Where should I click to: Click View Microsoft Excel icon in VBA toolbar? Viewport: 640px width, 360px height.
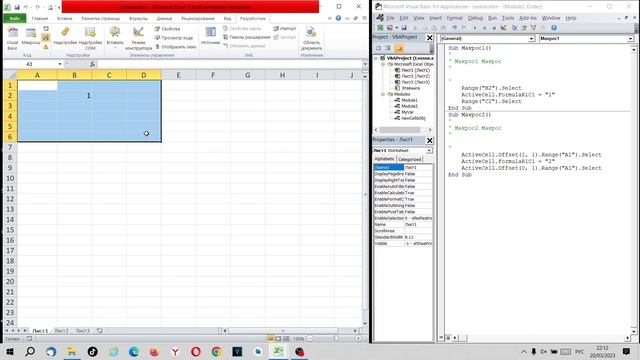click(x=380, y=28)
